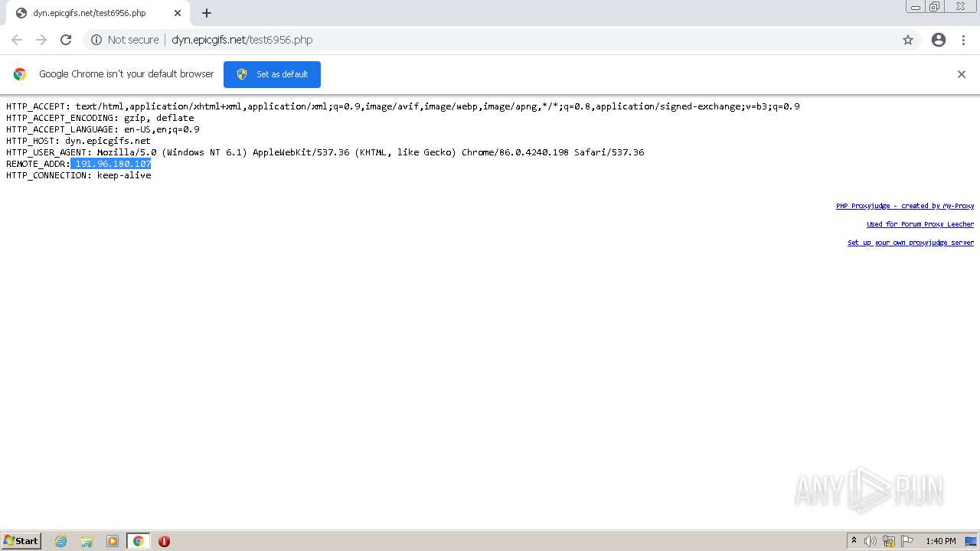The height and width of the screenshot is (551, 980).
Task: Restore down the Chrome window
Action: coord(935,7)
